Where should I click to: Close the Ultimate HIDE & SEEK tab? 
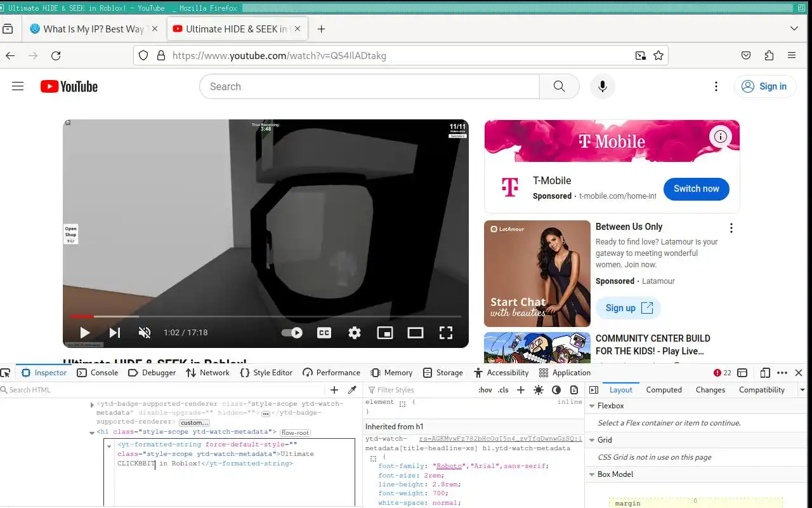pos(298,29)
